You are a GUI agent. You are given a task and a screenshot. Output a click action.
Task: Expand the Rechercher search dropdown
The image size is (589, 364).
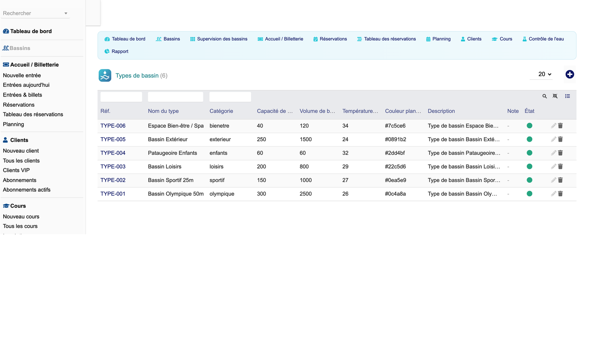click(36, 13)
